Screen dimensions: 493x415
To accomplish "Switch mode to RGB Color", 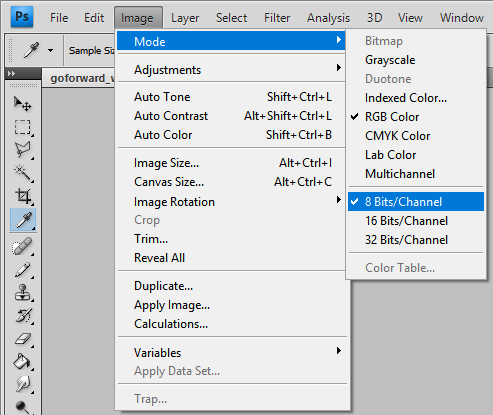I will tap(416, 117).
